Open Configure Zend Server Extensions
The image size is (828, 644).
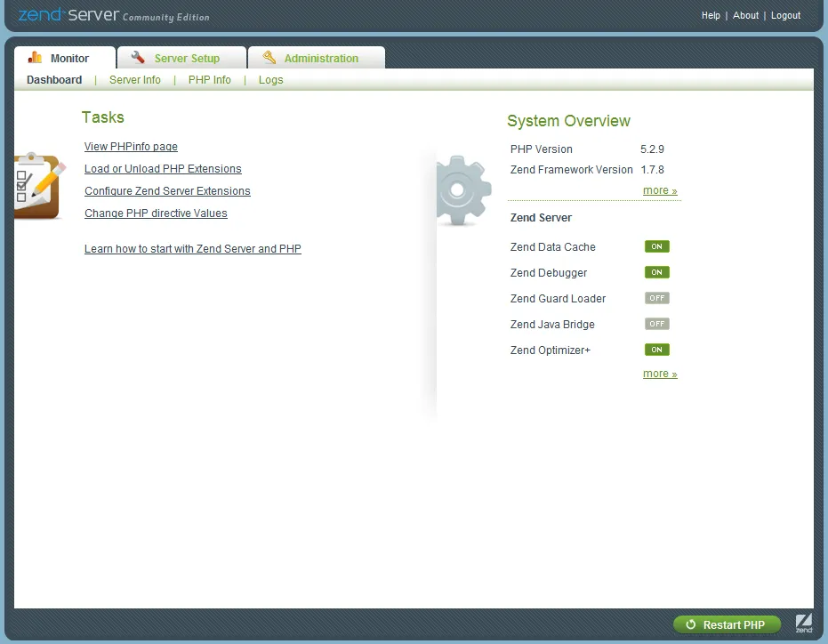tap(167, 190)
